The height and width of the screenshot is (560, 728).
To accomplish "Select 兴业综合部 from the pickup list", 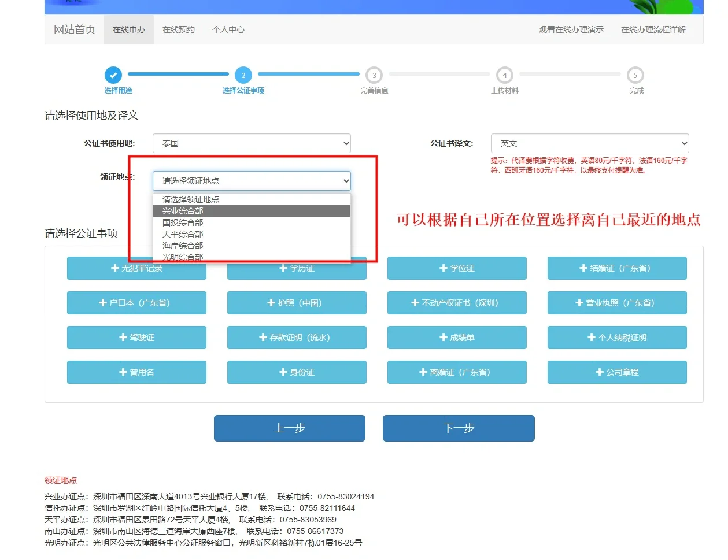I will pyautogui.click(x=183, y=211).
